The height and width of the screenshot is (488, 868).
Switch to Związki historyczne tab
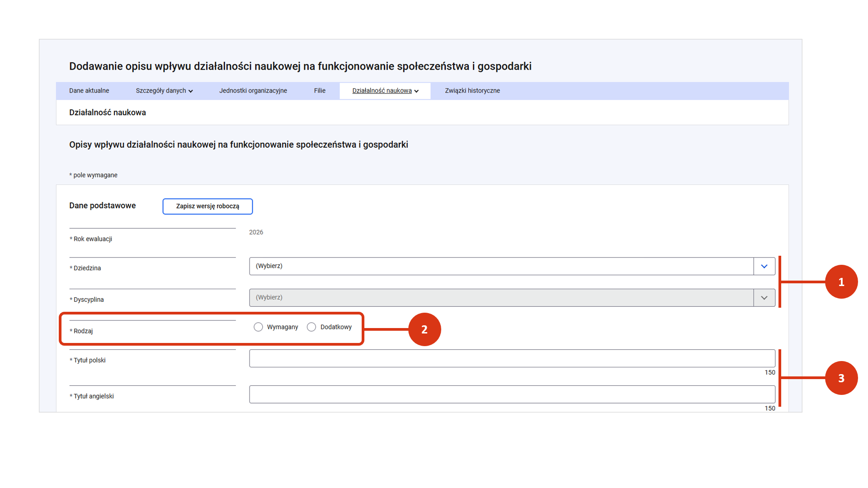(x=472, y=91)
